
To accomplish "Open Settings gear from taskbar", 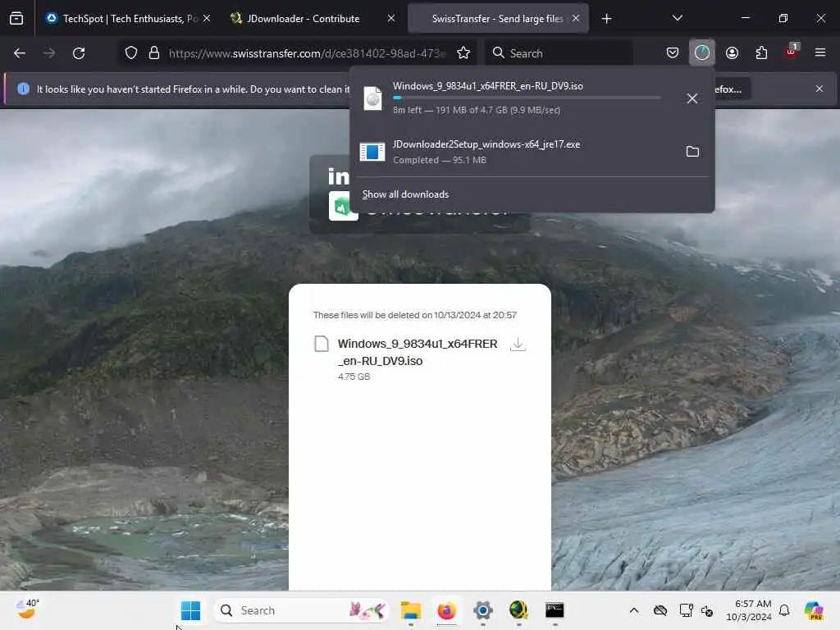I will (x=482, y=610).
